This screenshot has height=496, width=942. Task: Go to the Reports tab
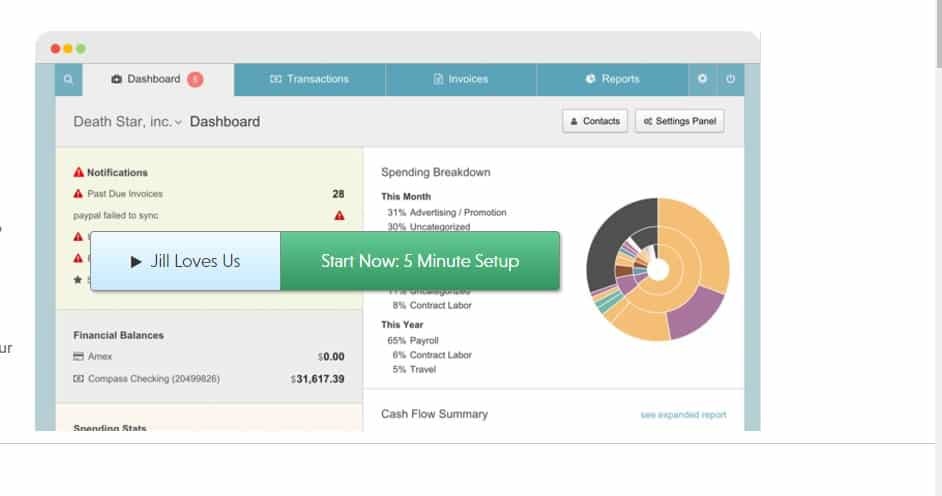pos(613,79)
